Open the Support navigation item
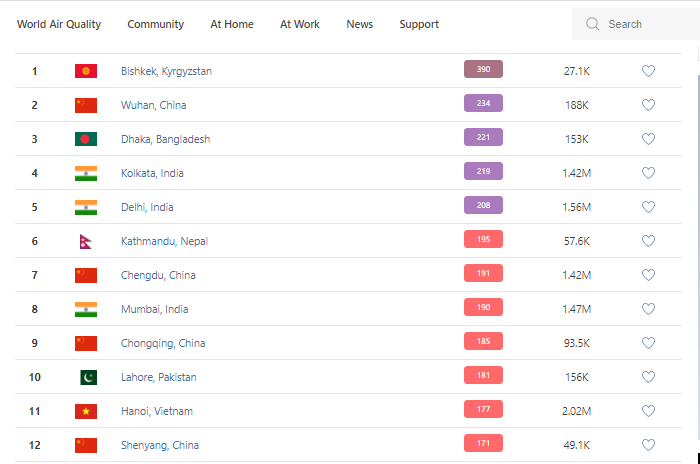The image size is (700, 464). (419, 24)
